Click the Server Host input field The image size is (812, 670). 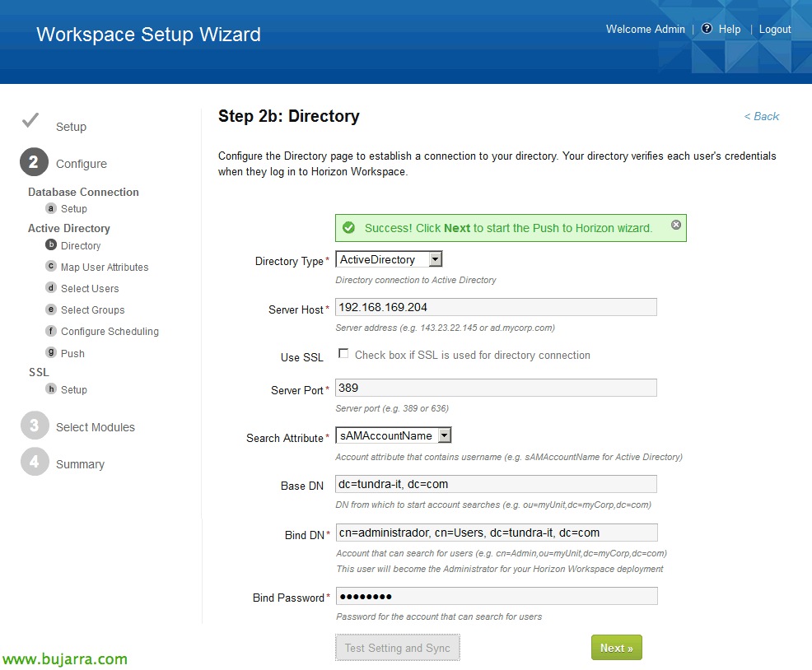(496, 307)
